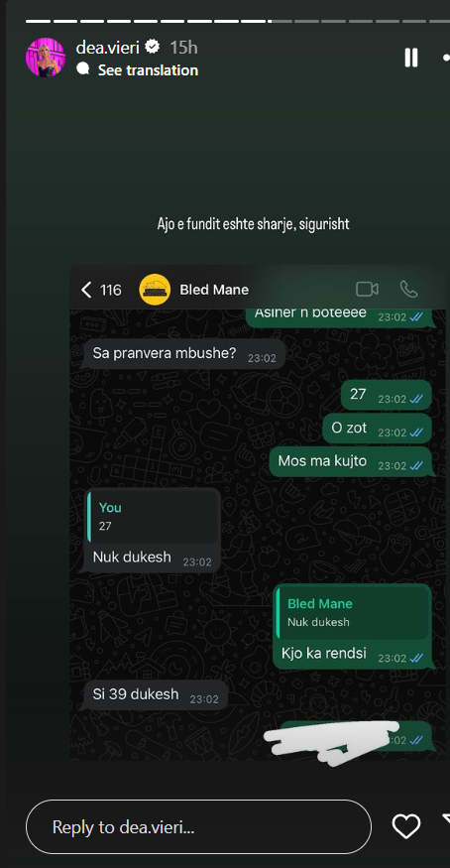Click the back chevron beside 116
450x868 pixels.
(85, 290)
